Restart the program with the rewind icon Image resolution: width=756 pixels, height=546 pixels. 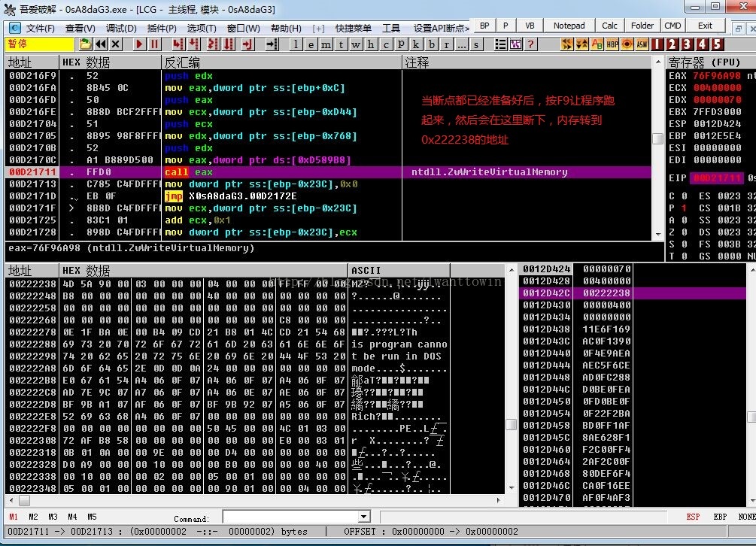click(x=101, y=44)
